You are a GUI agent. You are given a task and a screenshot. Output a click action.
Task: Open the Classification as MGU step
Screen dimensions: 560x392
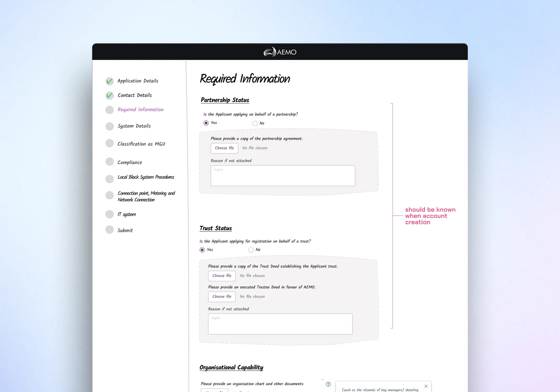(x=141, y=144)
